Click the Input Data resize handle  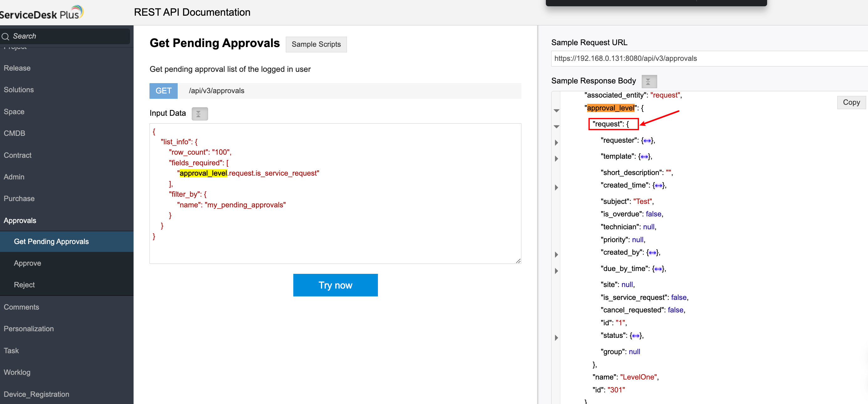(518, 261)
